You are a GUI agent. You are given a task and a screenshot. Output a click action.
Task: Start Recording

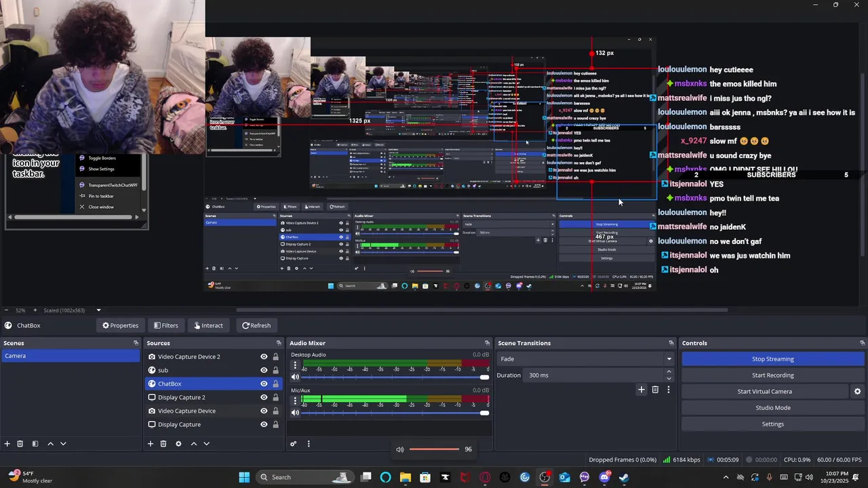[x=773, y=375]
